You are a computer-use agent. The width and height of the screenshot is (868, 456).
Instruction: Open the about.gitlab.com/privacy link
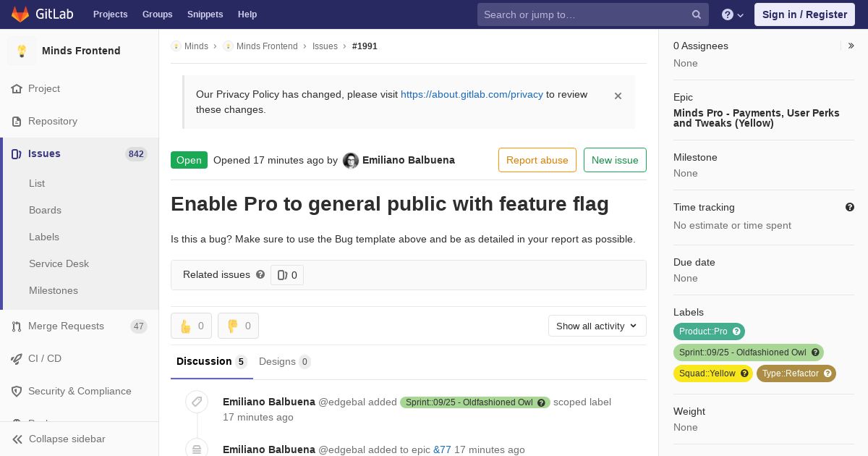(472, 94)
